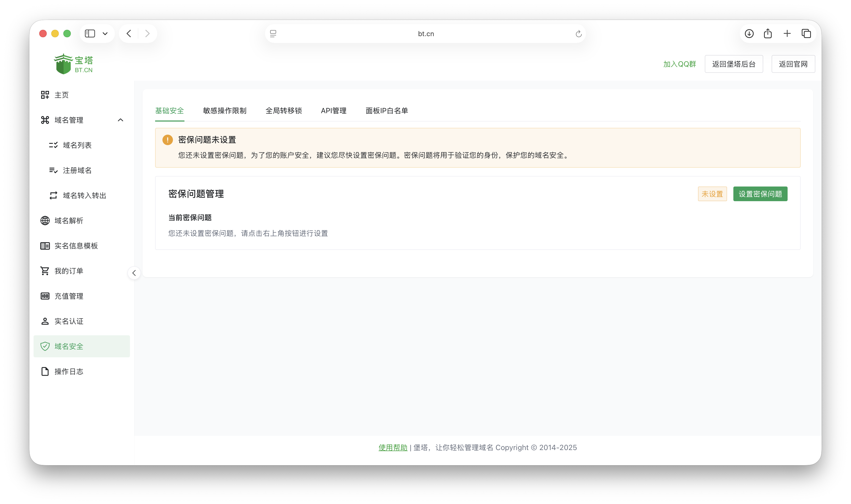Image resolution: width=851 pixels, height=504 pixels.
Task: Open the 面板IP白名单 tab
Action: [386, 111]
